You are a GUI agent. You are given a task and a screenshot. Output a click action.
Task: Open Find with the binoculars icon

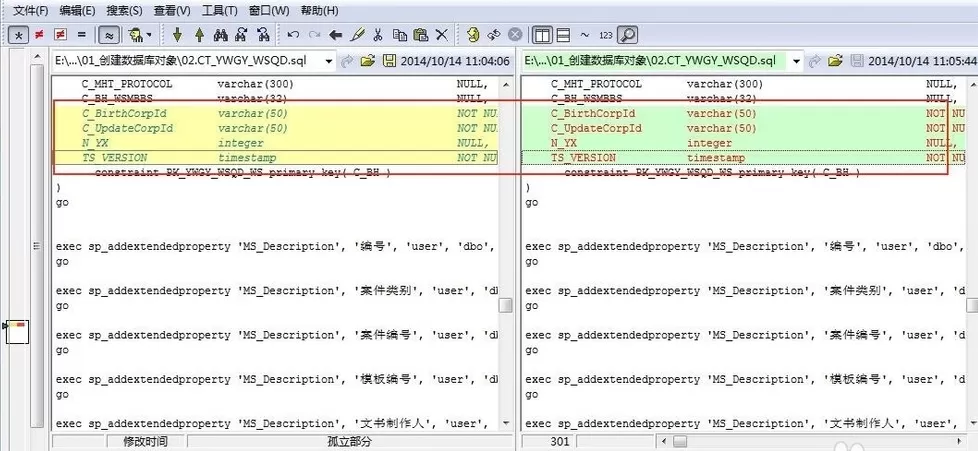[x=220, y=35]
